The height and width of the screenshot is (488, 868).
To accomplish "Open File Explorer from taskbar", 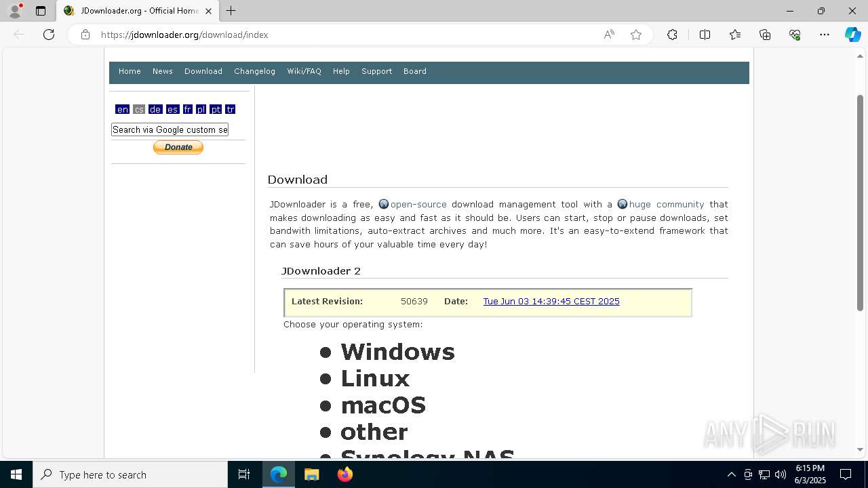I will [x=311, y=474].
